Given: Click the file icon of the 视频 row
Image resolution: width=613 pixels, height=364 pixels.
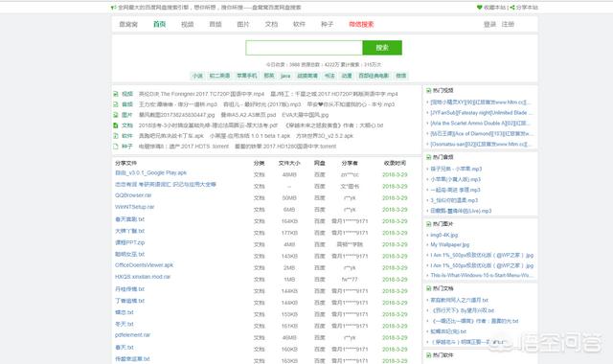Looking at the screenshot, I should click(116, 94).
